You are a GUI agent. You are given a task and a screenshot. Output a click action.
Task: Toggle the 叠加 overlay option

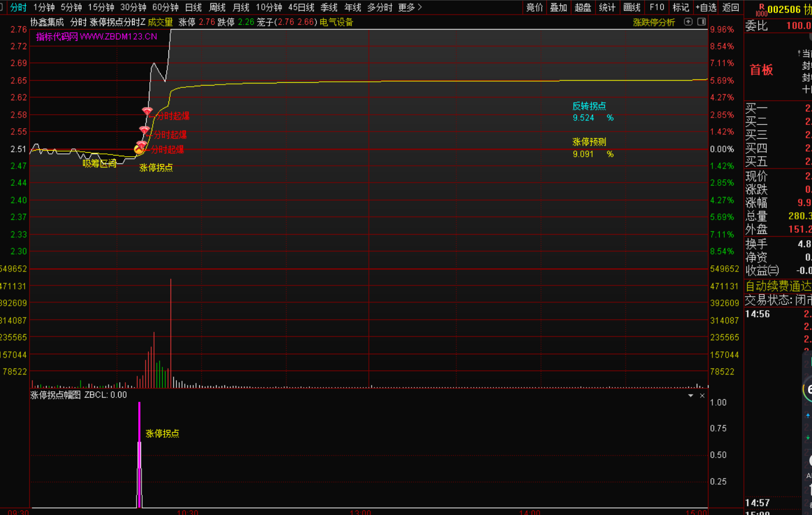[x=558, y=7]
